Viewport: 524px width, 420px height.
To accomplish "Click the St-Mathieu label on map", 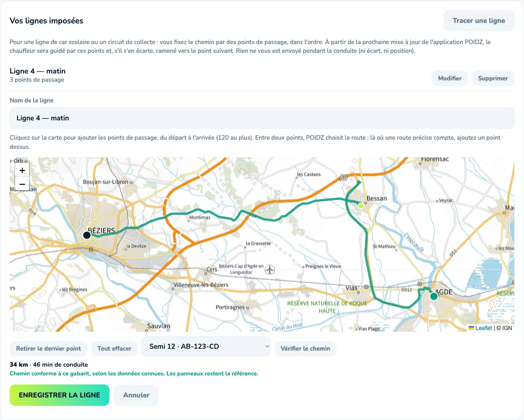I will point(384,247).
